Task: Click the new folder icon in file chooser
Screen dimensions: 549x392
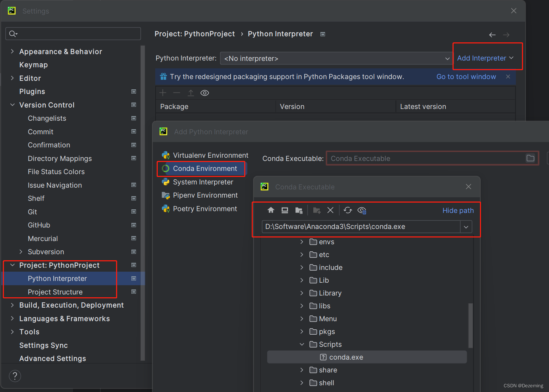Action: point(317,210)
